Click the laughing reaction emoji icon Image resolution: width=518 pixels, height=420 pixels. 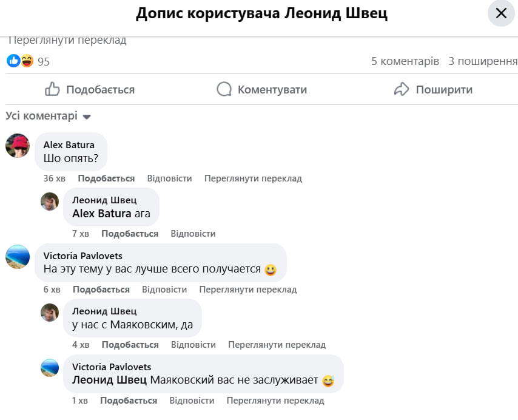click(27, 61)
